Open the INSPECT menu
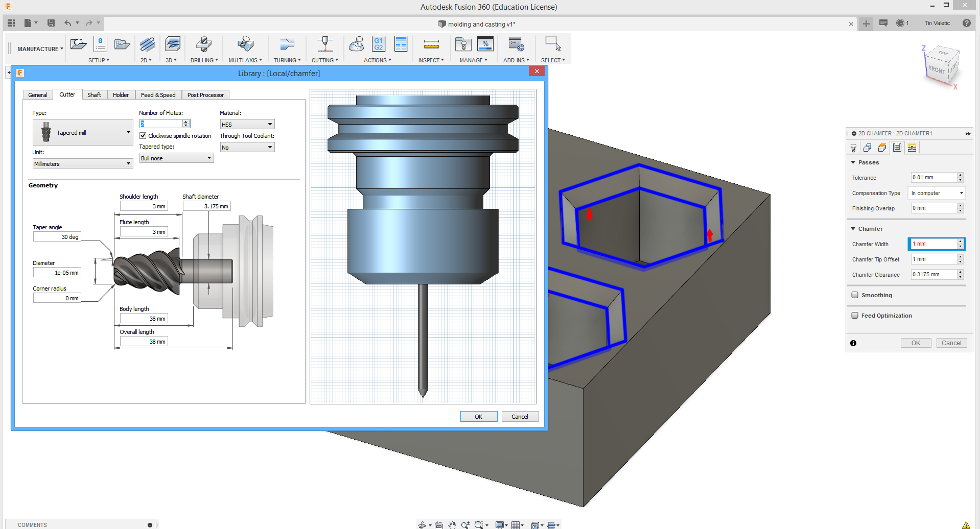 pos(431,60)
